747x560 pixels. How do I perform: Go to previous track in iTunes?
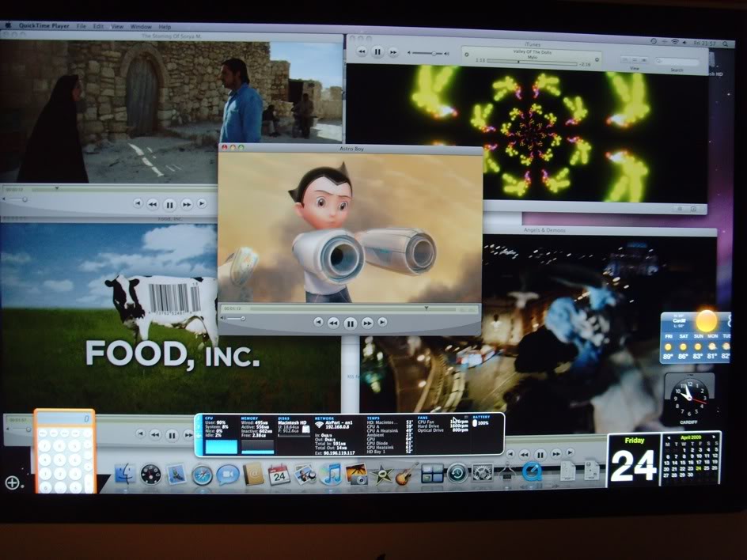tap(362, 51)
